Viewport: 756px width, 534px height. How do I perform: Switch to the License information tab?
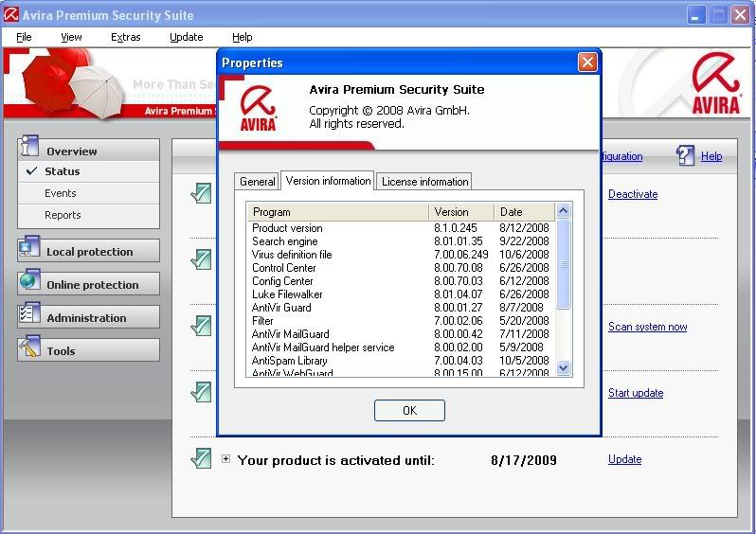(424, 182)
